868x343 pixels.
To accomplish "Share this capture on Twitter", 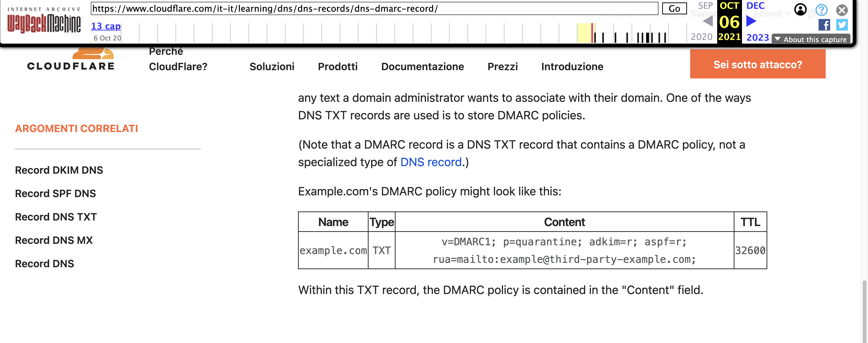I will [x=842, y=25].
